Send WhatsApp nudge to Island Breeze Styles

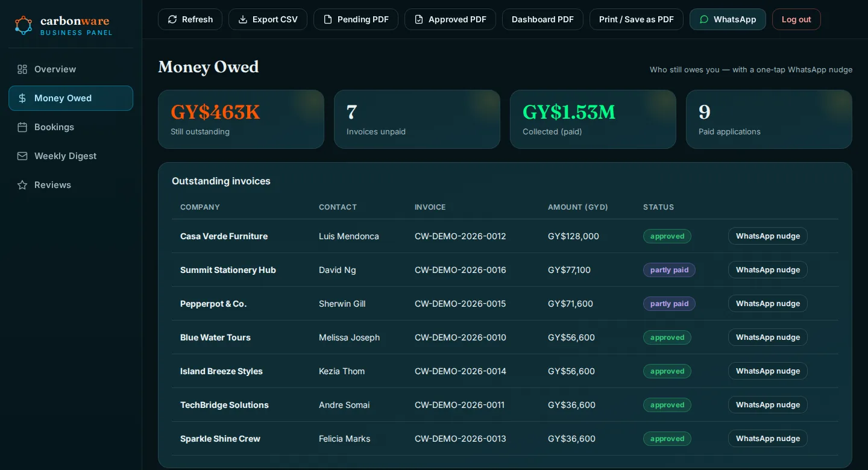(768, 371)
